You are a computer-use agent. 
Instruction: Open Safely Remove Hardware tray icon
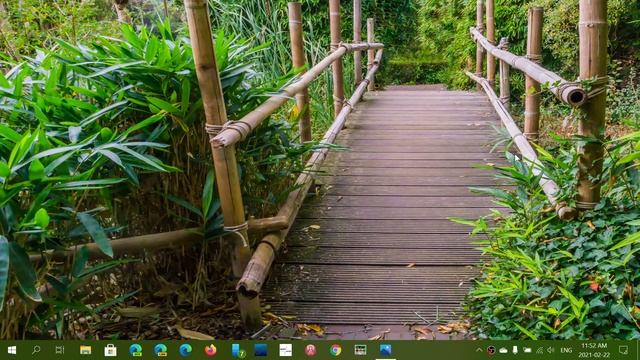pyautogui.click(x=515, y=350)
